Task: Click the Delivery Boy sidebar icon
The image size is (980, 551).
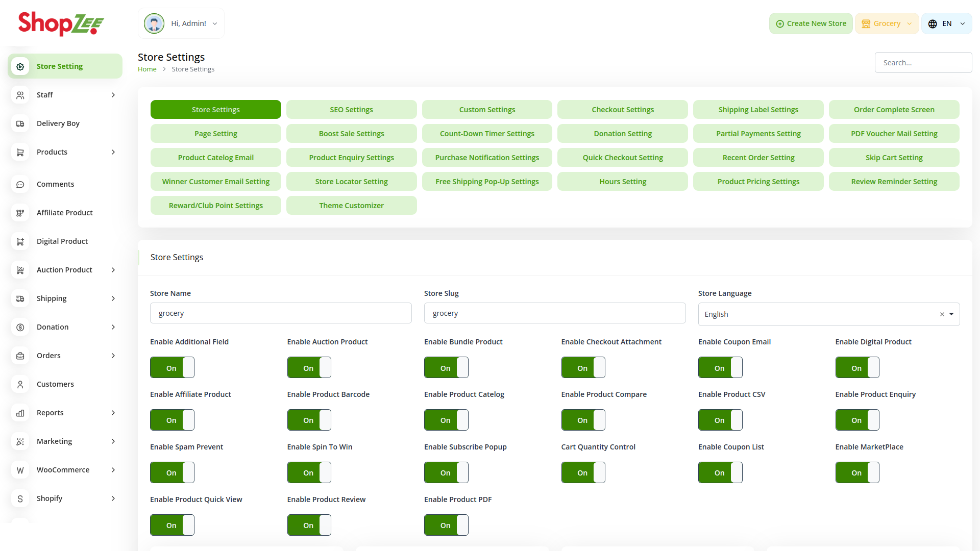Action: pos(20,123)
